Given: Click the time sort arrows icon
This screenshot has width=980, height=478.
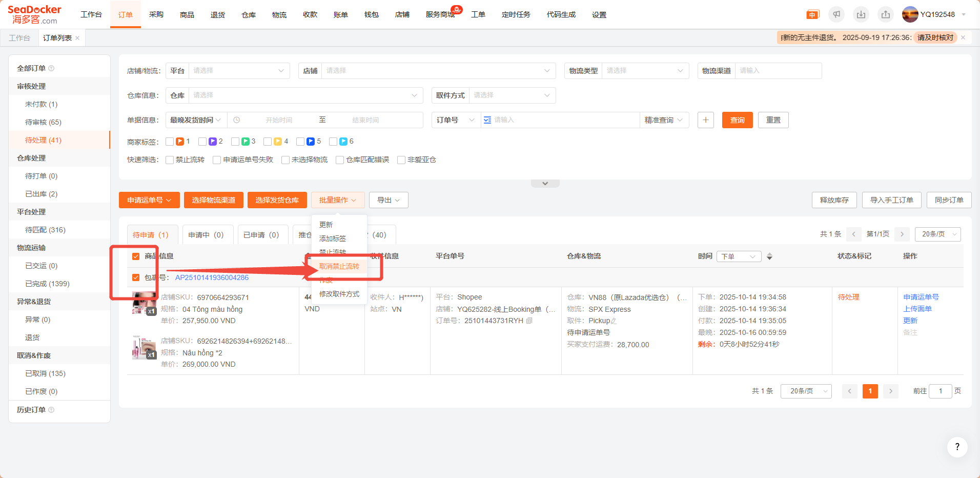Looking at the screenshot, I should [x=769, y=256].
